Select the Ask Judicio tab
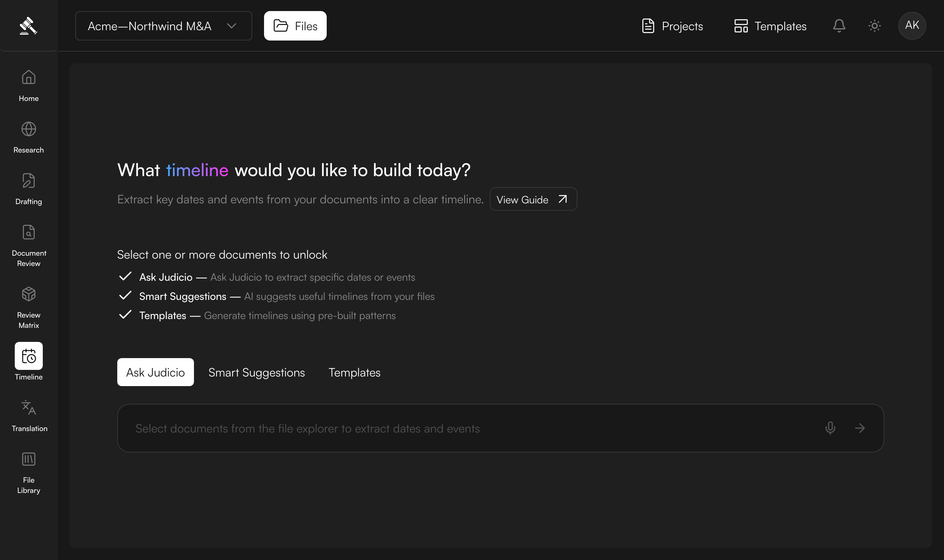The width and height of the screenshot is (944, 560). point(156,372)
